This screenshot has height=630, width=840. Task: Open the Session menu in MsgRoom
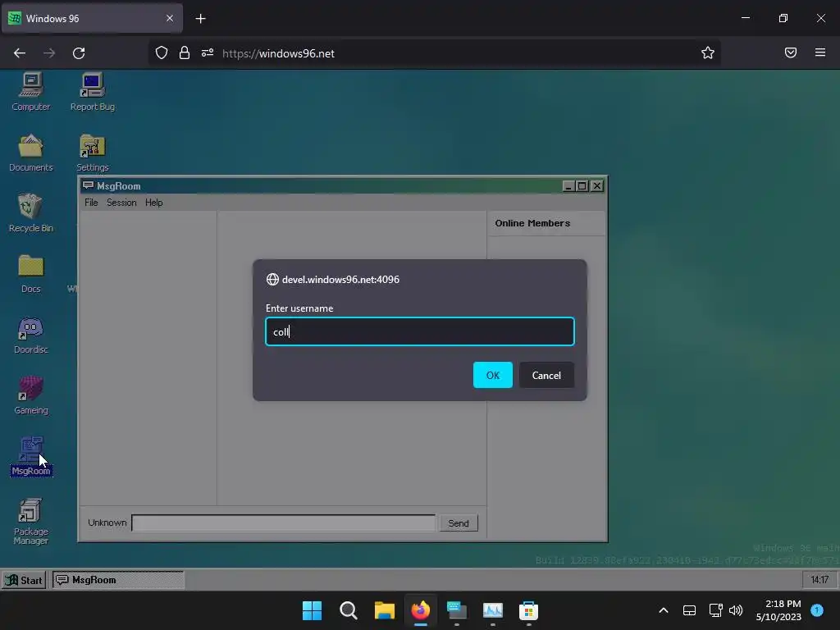point(121,203)
